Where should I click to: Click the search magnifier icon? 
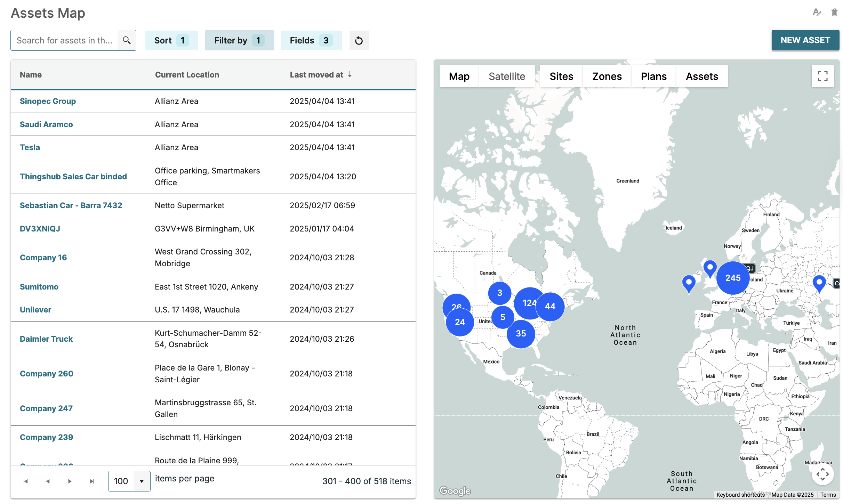click(127, 40)
